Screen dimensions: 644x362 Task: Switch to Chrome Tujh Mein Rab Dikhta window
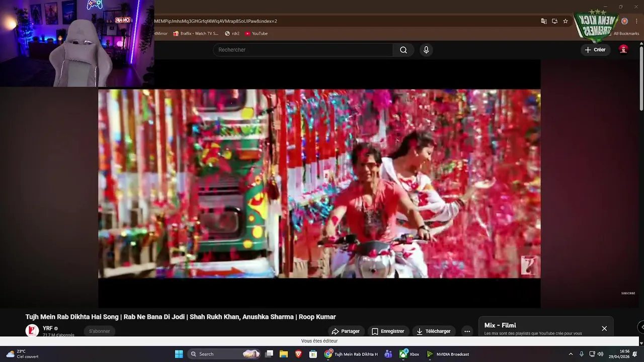(351, 354)
